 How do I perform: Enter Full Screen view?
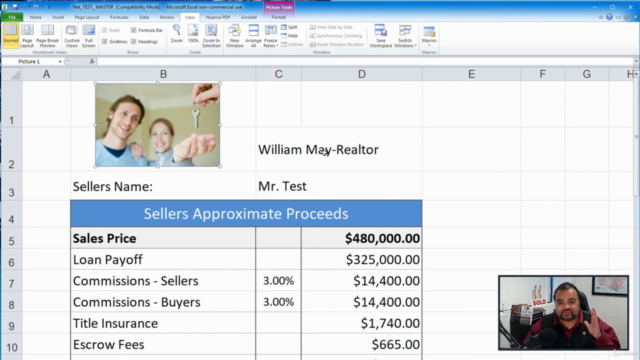(x=89, y=36)
